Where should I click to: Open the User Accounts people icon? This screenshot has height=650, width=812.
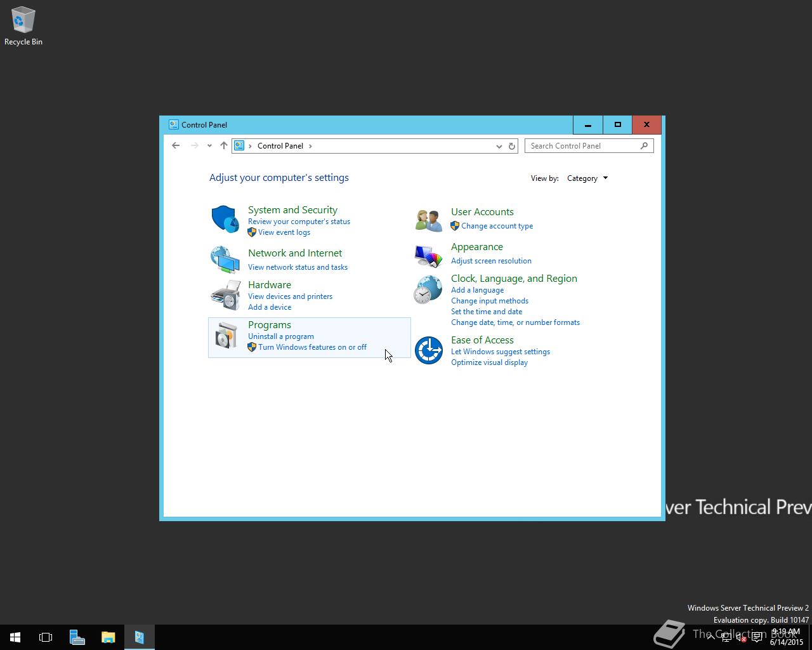[429, 220]
